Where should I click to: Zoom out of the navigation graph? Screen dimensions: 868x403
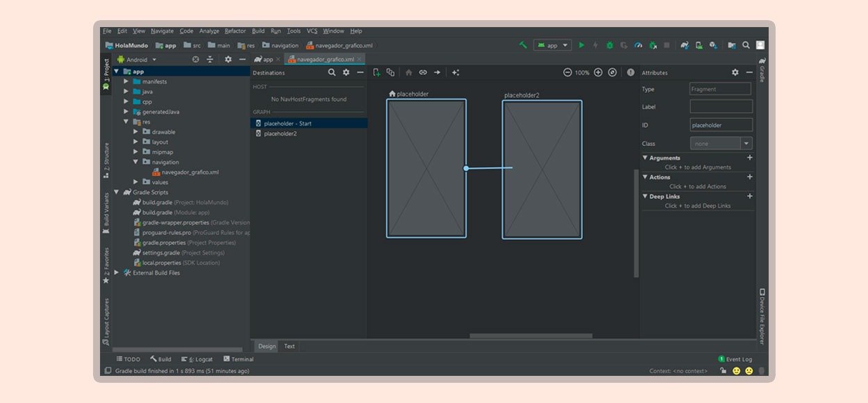[567, 72]
